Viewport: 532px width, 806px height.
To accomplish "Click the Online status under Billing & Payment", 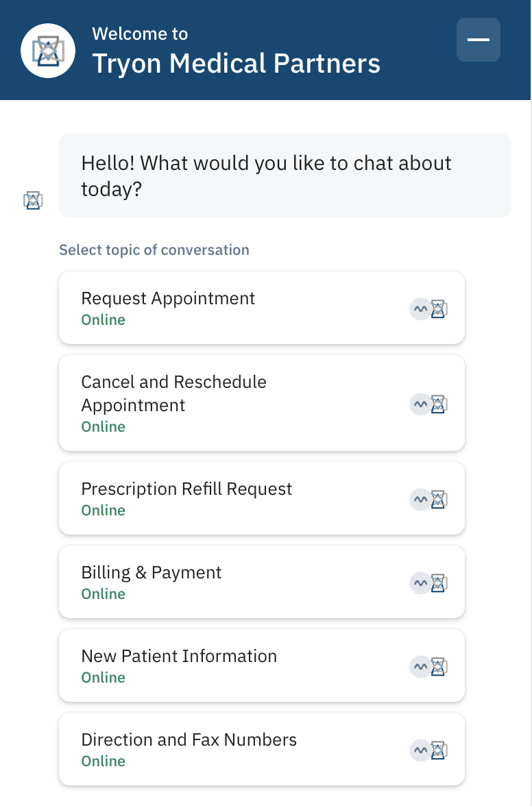I will (104, 594).
